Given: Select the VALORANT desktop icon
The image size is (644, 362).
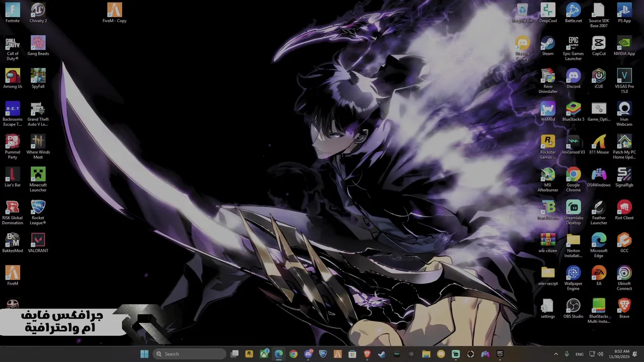Looking at the screenshot, I should [38, 243].
